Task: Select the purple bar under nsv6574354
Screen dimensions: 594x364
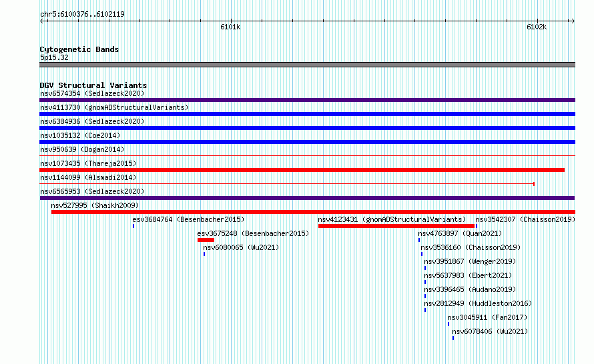Action: point(307,100)
